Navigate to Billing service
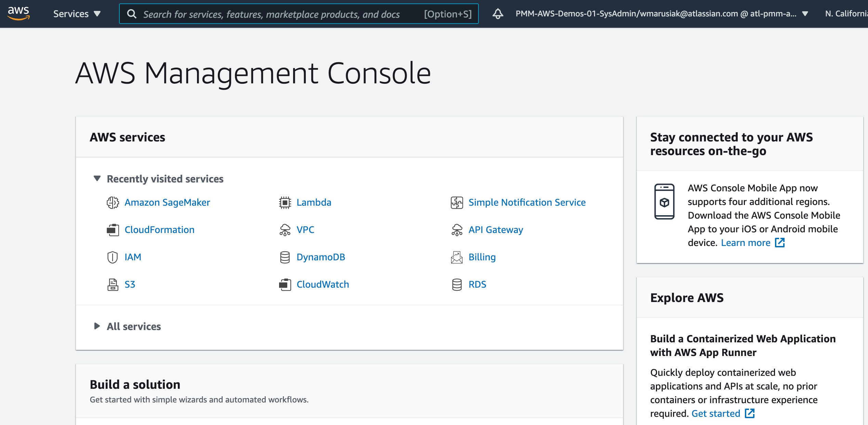The image size is (868, 425). [x=482, y=257]
